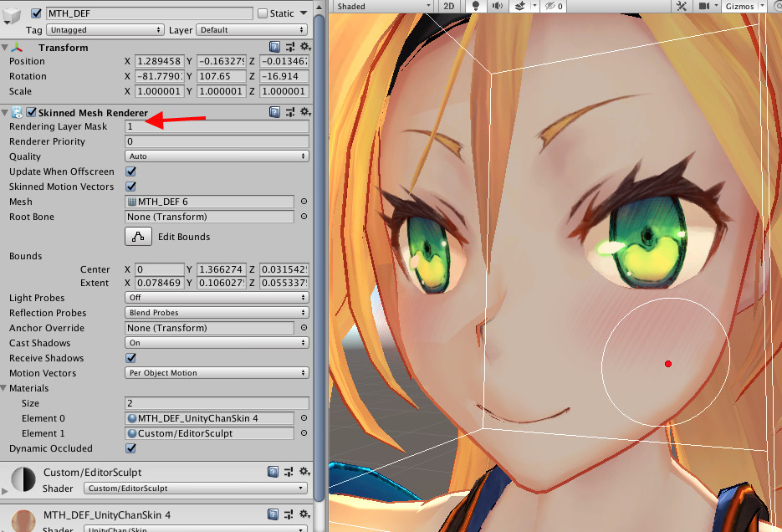
Task: Toggle scene effects image icon
Action: [x=520, y=6]
